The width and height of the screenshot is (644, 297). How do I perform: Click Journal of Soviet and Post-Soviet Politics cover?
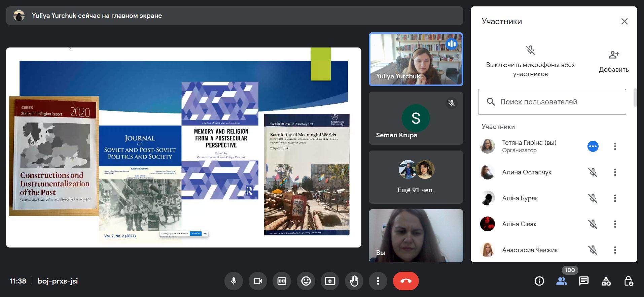[x=140, y=184]
